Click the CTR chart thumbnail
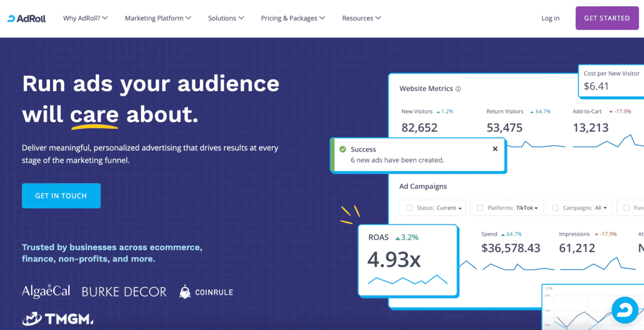This screenshot has height=330, width=644. pos(593,306)
